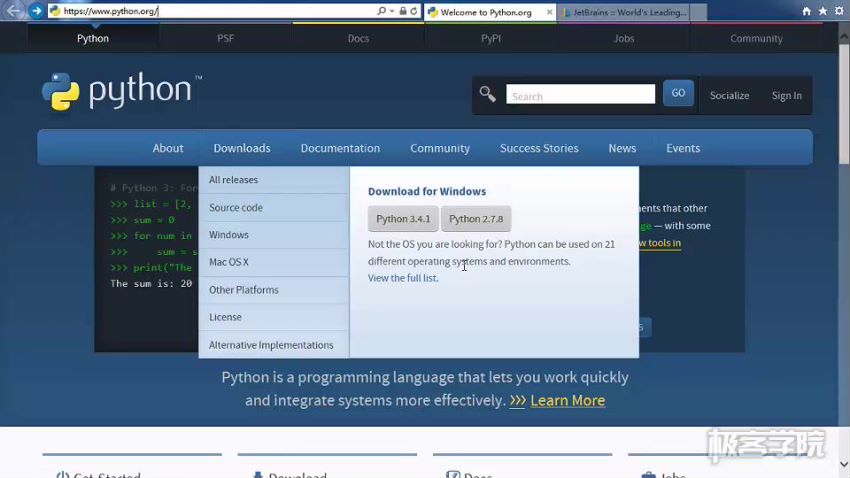Click the page scrollbar down arrow
The height and width of the screenshot is (478, 850).
(844, 464)
